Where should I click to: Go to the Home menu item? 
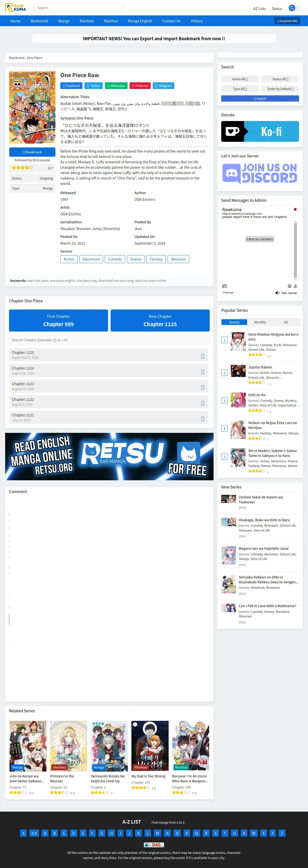click(x=15, y=21)
